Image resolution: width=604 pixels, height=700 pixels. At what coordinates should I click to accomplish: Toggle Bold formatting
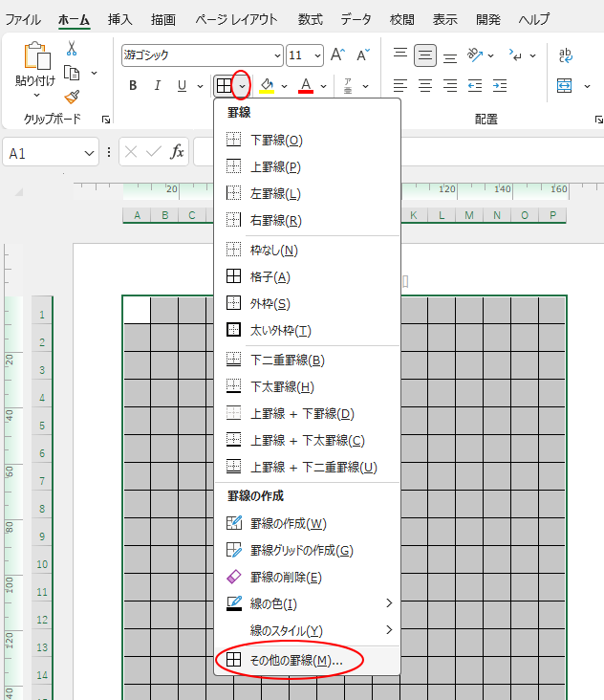(x=133, y=86)
